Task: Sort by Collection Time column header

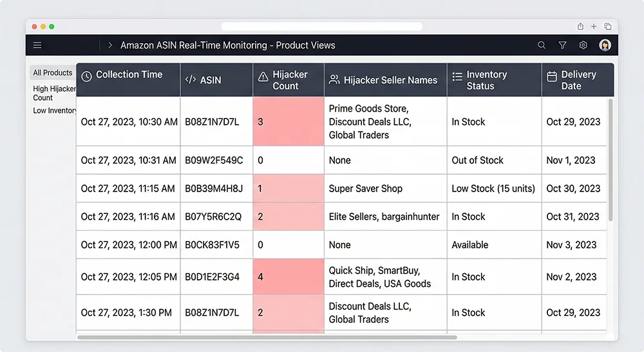Action: click(x=128, y=80)
